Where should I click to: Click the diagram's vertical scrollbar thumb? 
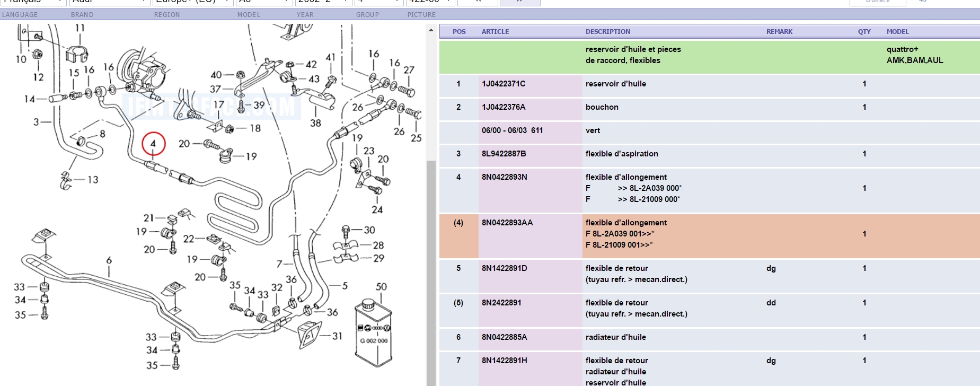point(431,265)
